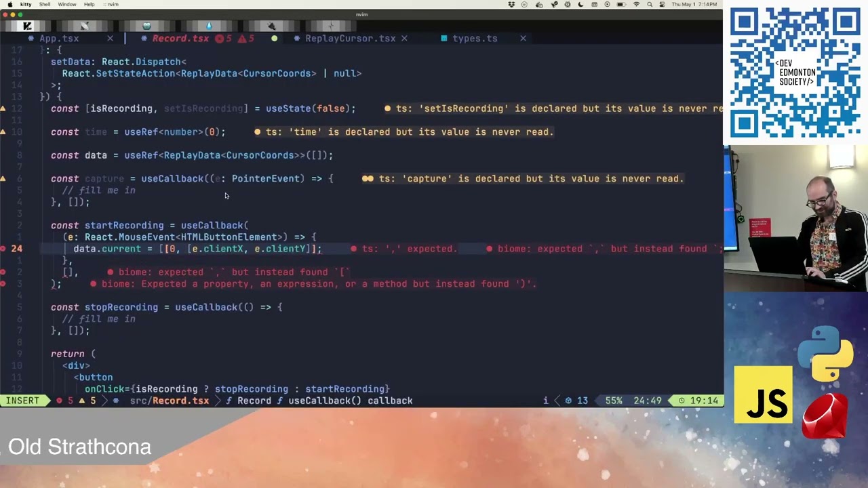Image resolution: width=868 pixels, height=488 pixels.
Task: Place cursor on 'startRecording' declaration
Action: (124, 226)
